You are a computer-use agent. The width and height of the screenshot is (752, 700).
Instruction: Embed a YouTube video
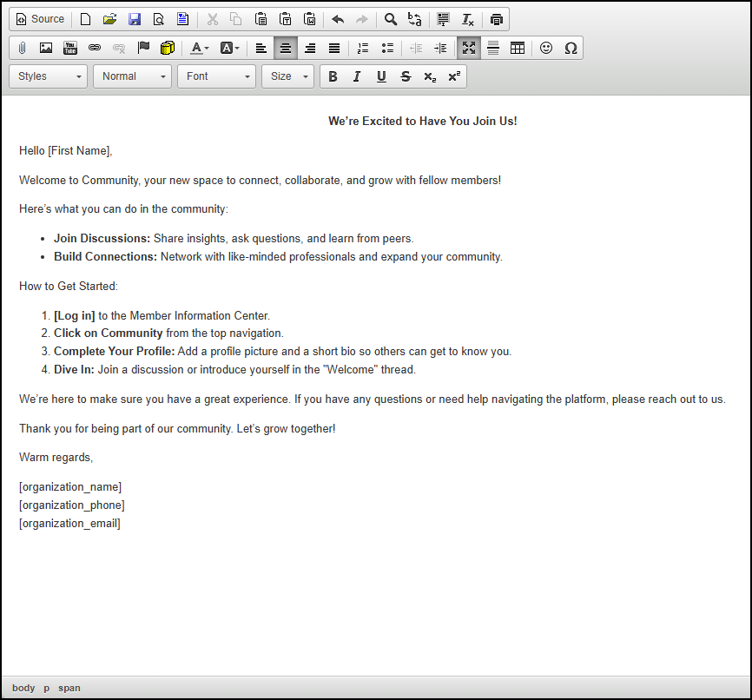(x=70, y=48)
